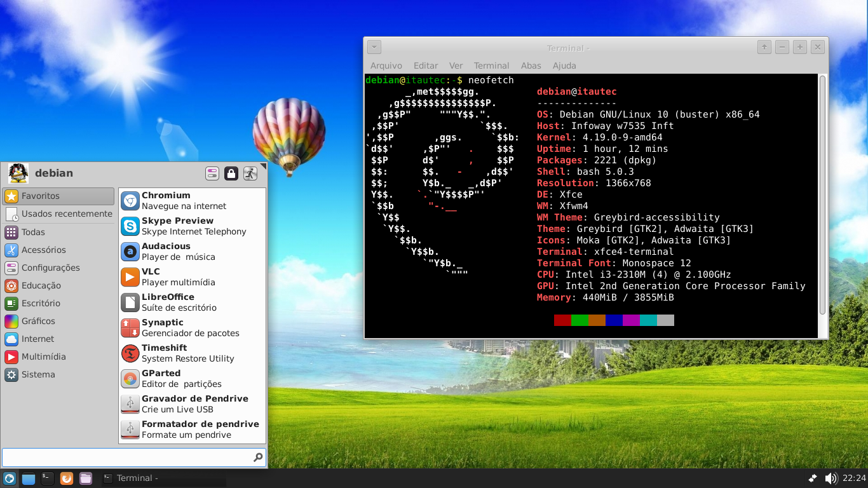Open the terminal window dropdown arrow button

tap(374, 47)
